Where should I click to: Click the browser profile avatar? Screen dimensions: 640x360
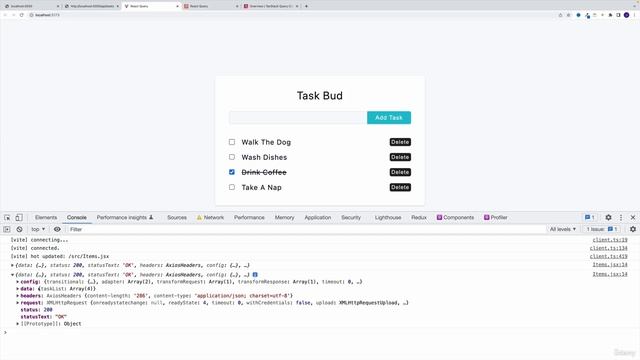point(626,15)
